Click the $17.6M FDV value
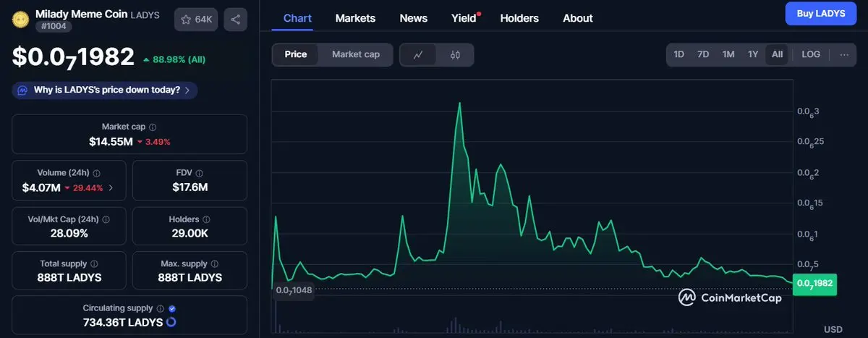 [190, 187]
